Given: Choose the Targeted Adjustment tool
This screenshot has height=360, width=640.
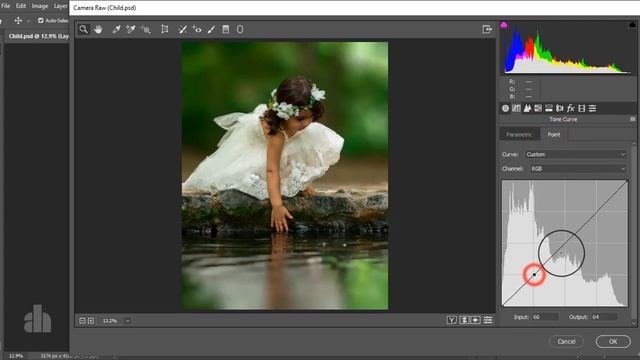Looking at the screenshot, I should click(x=146, y=29).
